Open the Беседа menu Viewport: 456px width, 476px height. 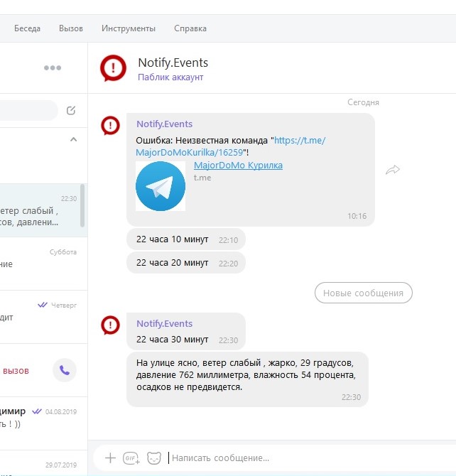click(x=27, y=28)
